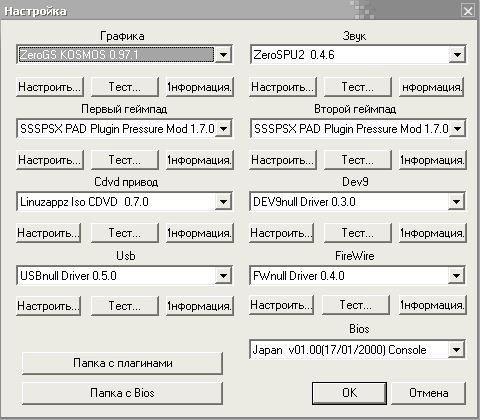
Task: Configure Первый геймпад with Настроить
Action: (x=50, y=160)
